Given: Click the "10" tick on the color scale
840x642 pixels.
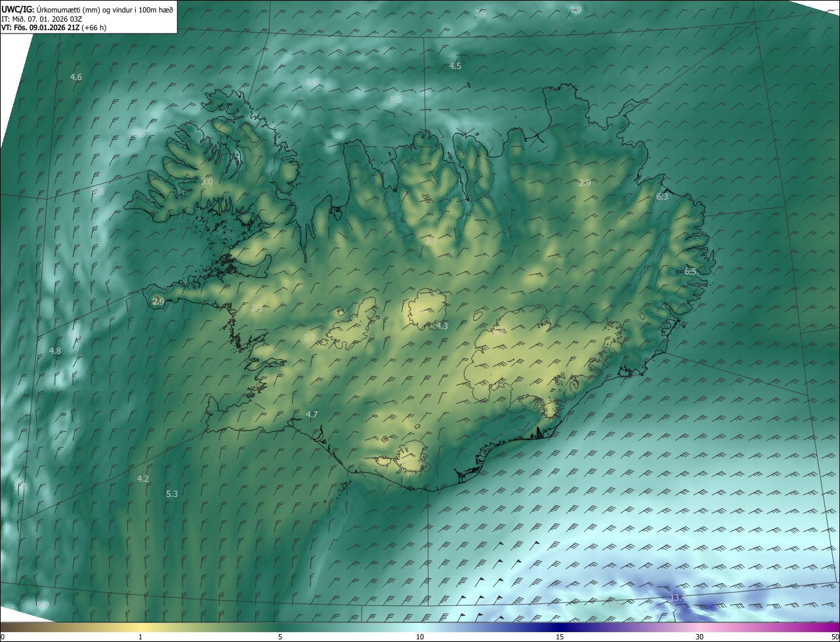Looking at the screenshot, I should click(420, 637).
